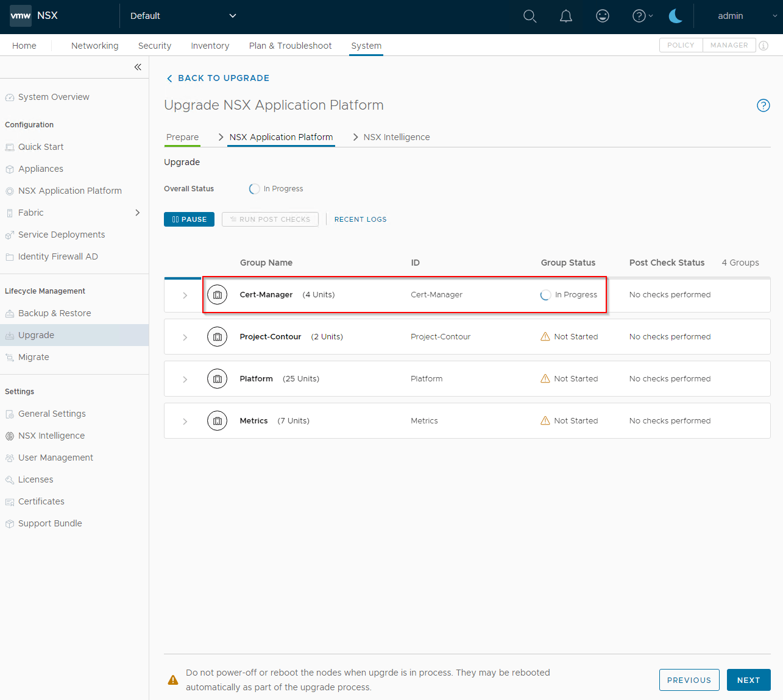783x700 pixels.
Task: Click the info icon beside Manager toggle
Action: [764, 46]
